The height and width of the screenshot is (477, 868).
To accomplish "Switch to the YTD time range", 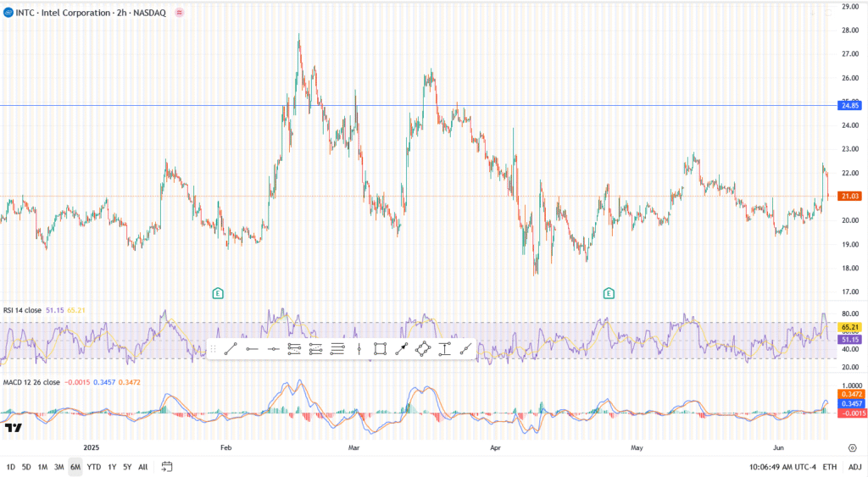I will [93, 467].
